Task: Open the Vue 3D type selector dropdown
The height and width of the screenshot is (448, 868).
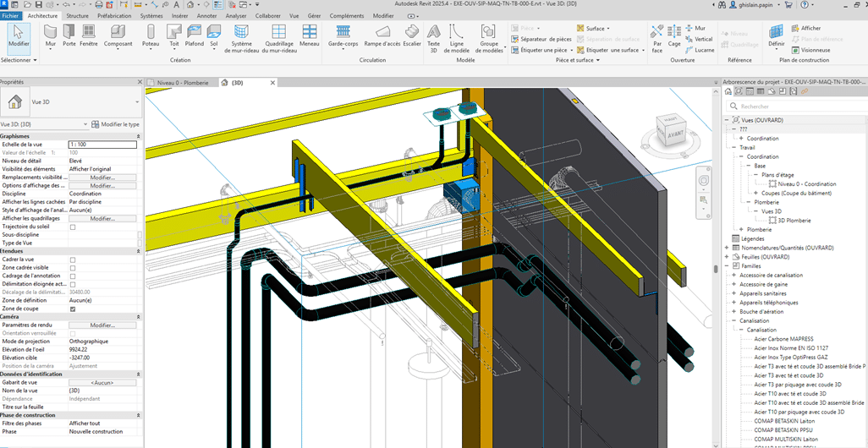Action: tap(137, 102)
